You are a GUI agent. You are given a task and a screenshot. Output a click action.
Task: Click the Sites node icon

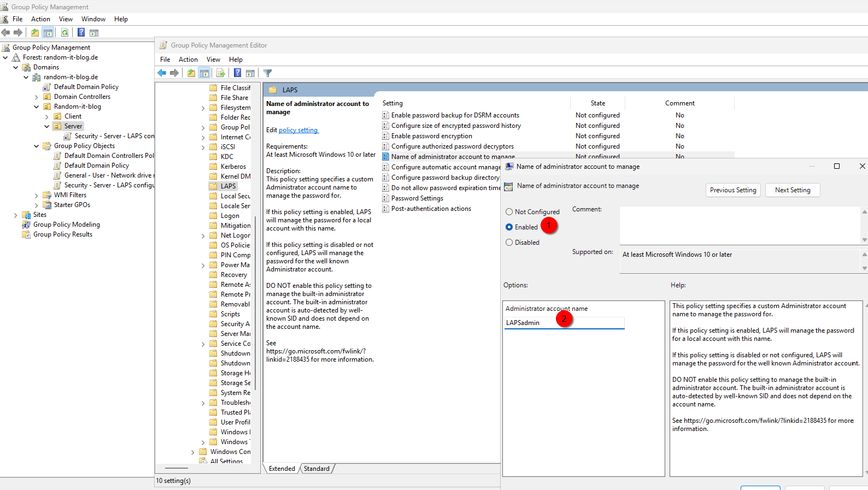coord(26,215)
